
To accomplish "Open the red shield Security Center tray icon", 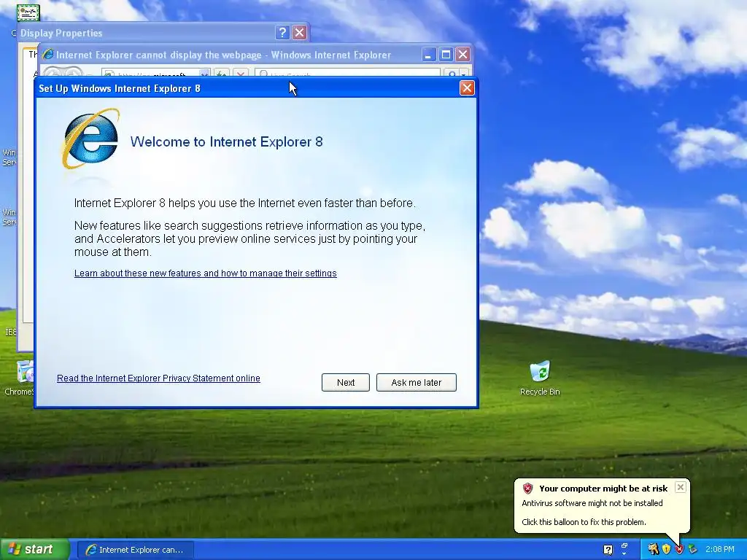I will coord(679,550).
